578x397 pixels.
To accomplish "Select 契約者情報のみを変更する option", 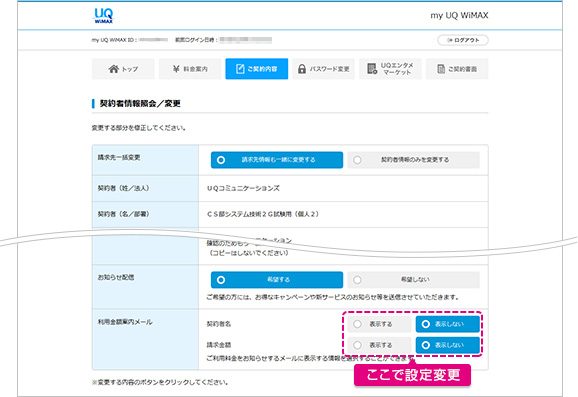I will pos(414,160).
